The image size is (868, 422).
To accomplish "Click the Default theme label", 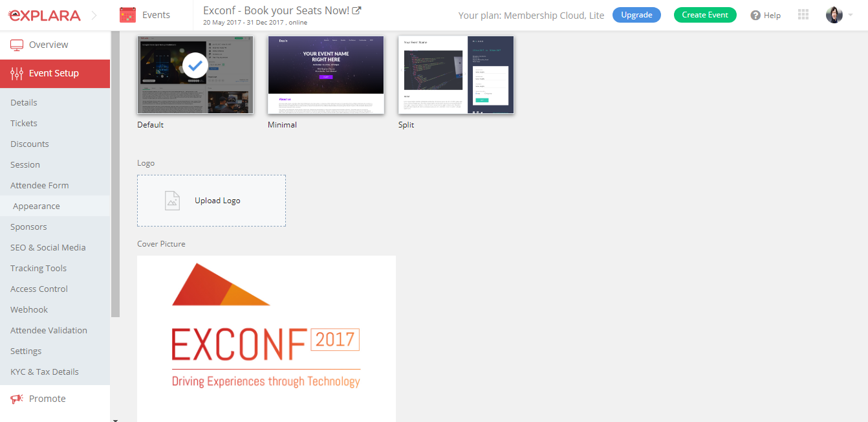I will tap(151, 125).
